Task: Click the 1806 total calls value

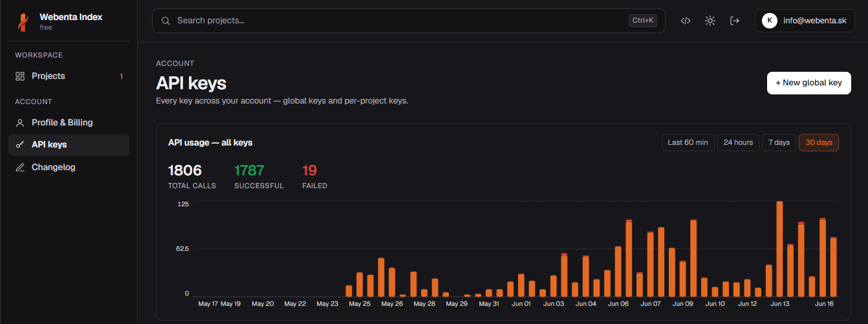Action: (x=185, y=171)
